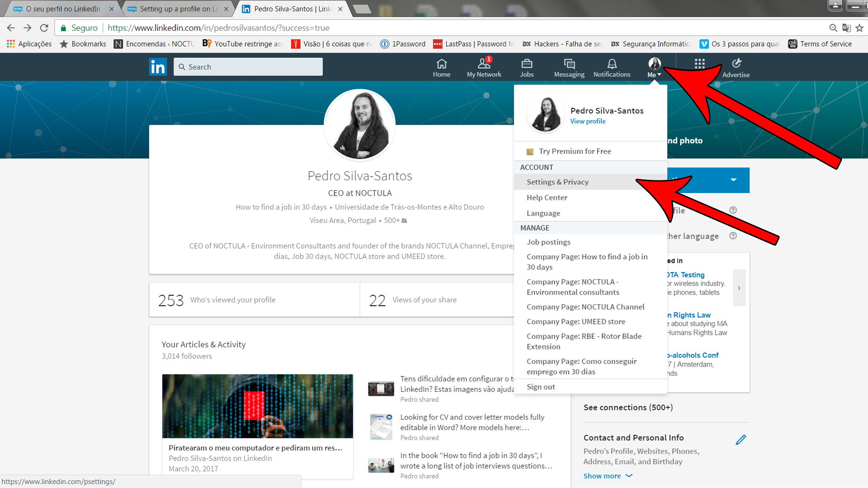
Task: Click the zoom magnifier icon in address bar
Action: click(833, 28)
